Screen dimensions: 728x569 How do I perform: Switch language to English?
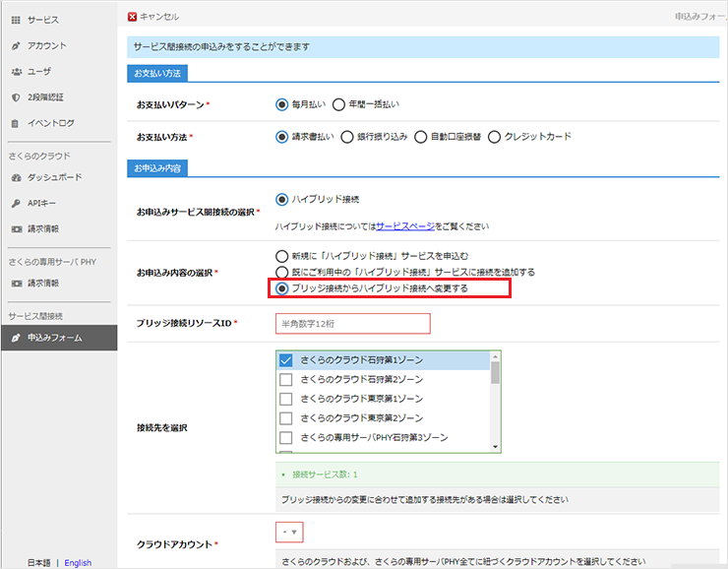[78, 562]
